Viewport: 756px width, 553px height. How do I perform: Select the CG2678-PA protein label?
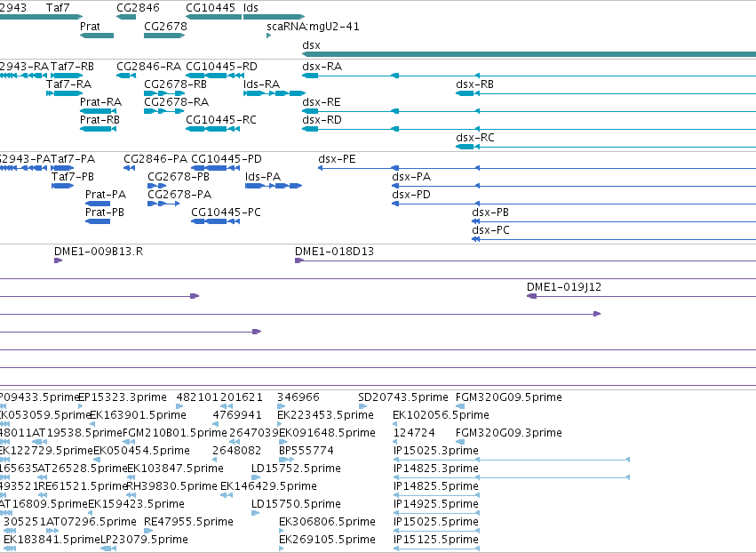pos(179,195)
